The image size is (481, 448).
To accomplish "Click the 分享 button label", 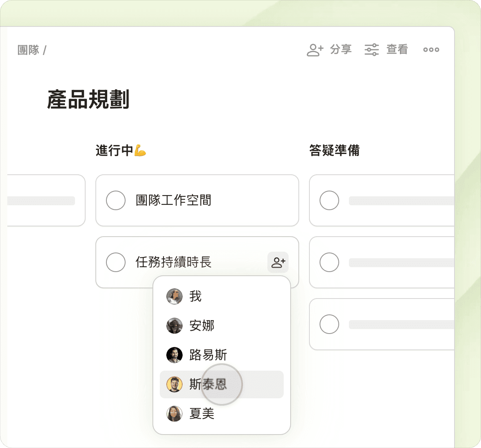I will pyautogui.click(x=341, y=50).
